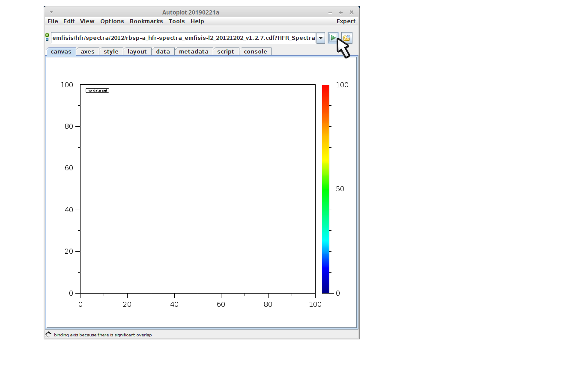
Task: Click the green play (go) button
Action: 333,38
